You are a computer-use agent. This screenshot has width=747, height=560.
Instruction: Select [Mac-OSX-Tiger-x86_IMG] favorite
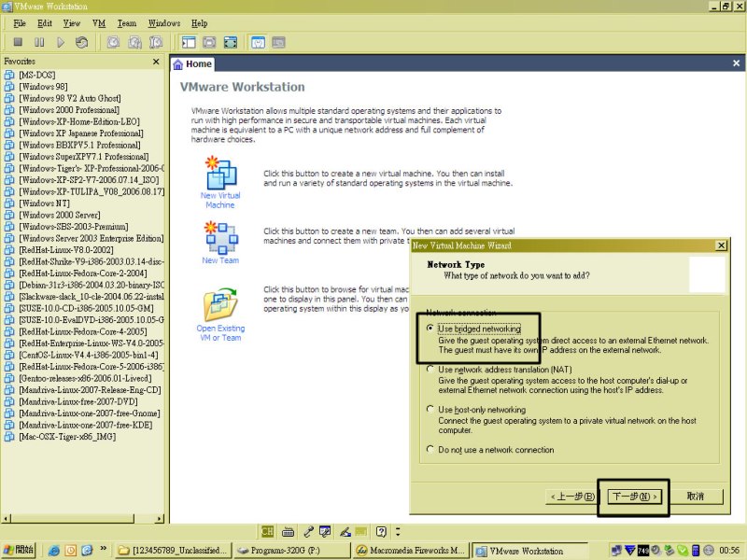coord(67,437)
